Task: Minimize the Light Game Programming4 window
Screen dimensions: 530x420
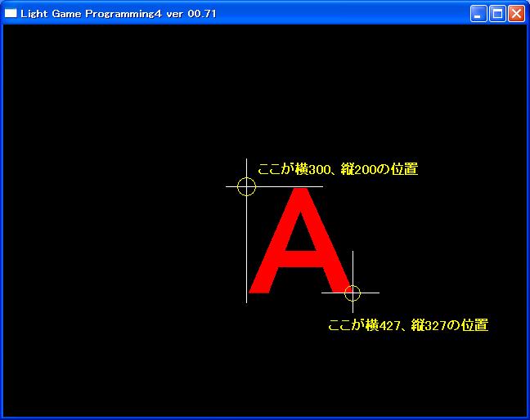Action: point(478,14)
